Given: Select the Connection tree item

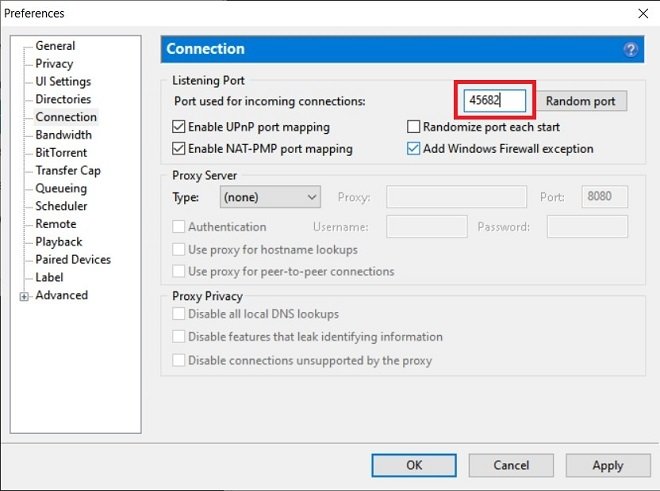Looking at the screenshot, I should (x=66, y=117).
